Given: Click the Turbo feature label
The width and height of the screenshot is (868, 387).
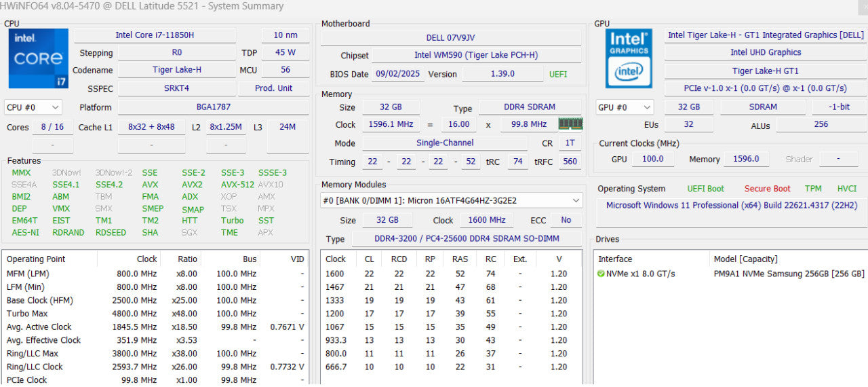Looking at the screenshot, I should pos(232,220).
